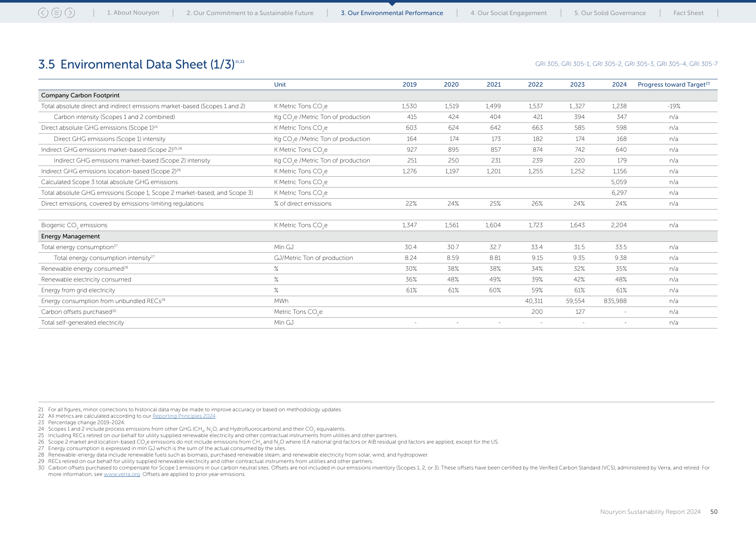Select 'Our Environmental Performance' tab

coord(392,13)
